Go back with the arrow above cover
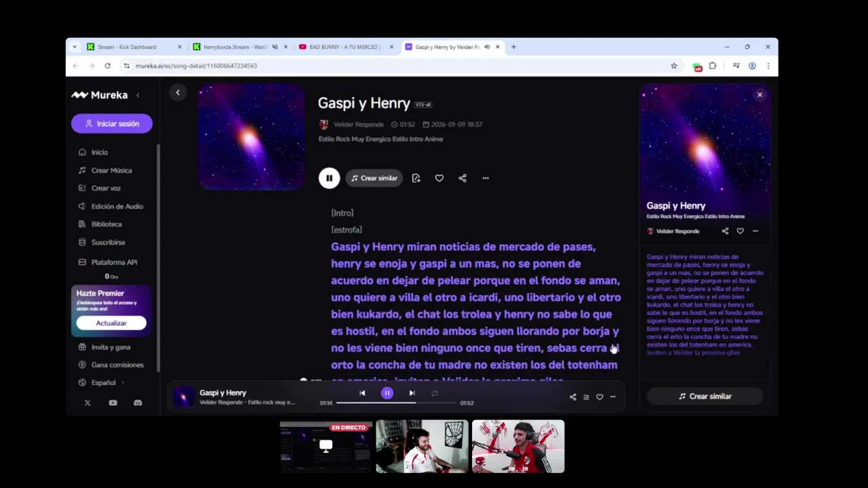The height and width of the screenshot is (488, 868). [178, 93]
